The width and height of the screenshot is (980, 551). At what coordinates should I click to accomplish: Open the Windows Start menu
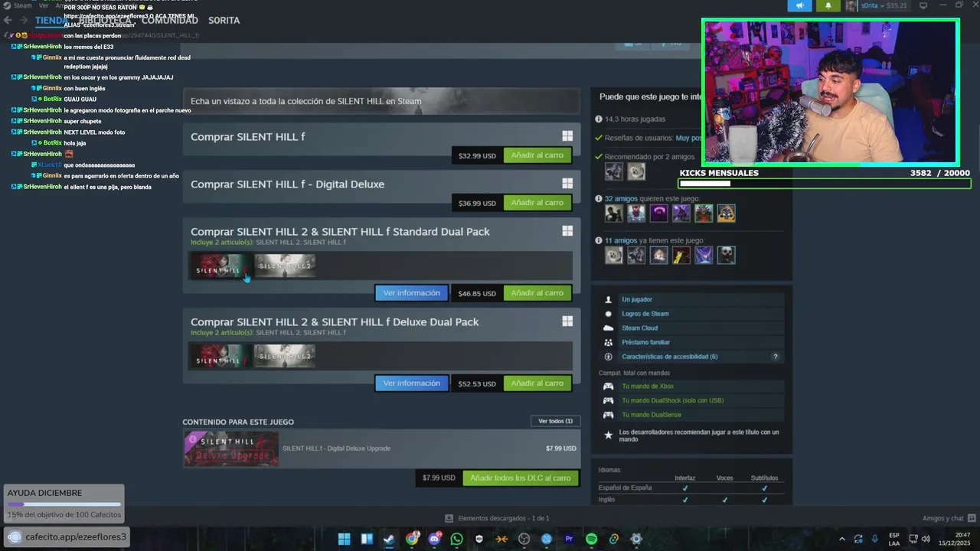point(345,539)
